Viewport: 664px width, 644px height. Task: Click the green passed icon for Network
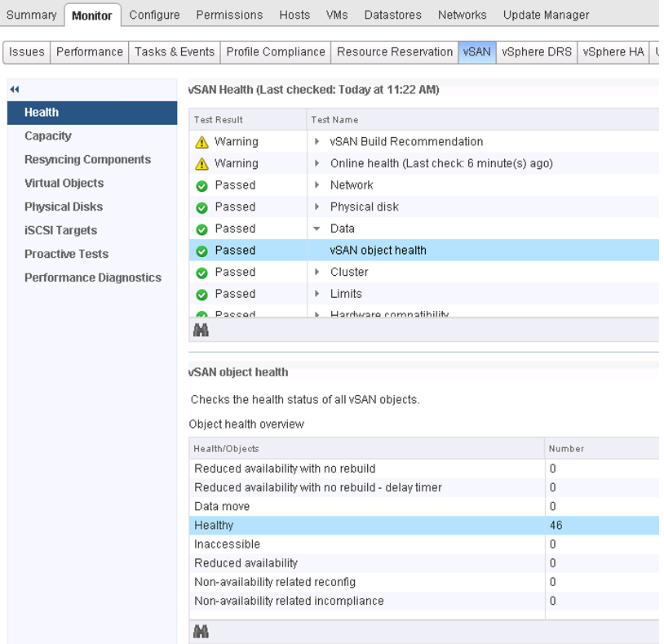(x=202, y=185)
